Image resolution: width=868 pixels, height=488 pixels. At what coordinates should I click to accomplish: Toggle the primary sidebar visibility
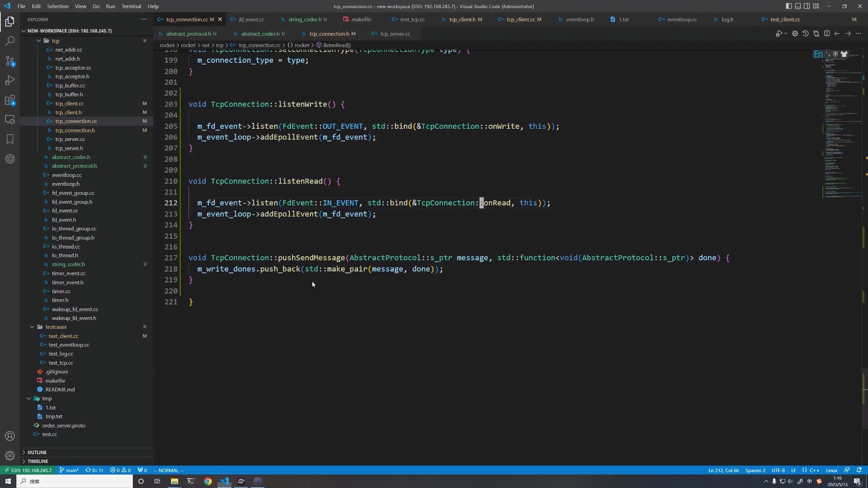pos(789,6)
